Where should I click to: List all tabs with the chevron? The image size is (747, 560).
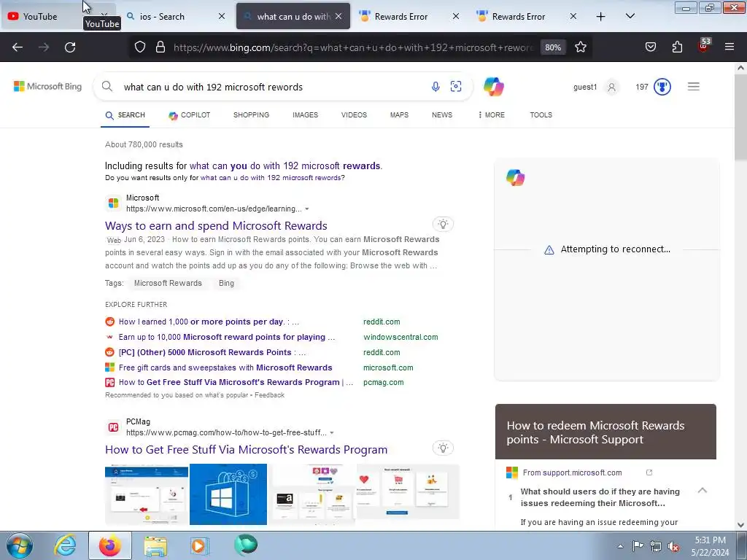point(630,16)
